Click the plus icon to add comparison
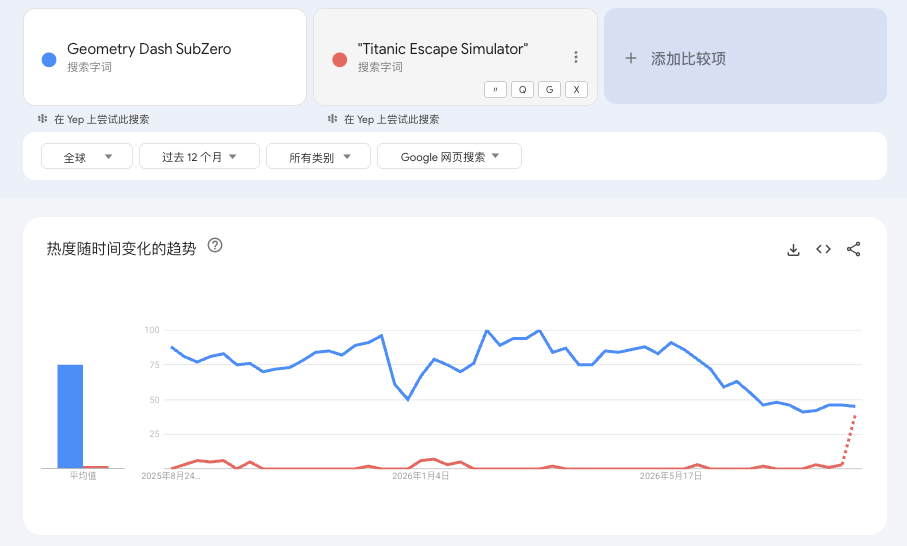The width and height of the screenshot is (907, 546). pos(631,58)
